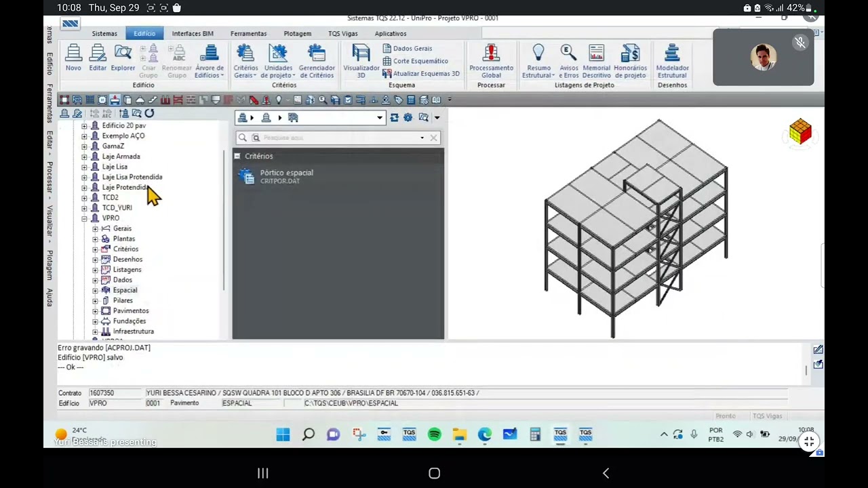Click taskbar search magnifier

[308, 434]
